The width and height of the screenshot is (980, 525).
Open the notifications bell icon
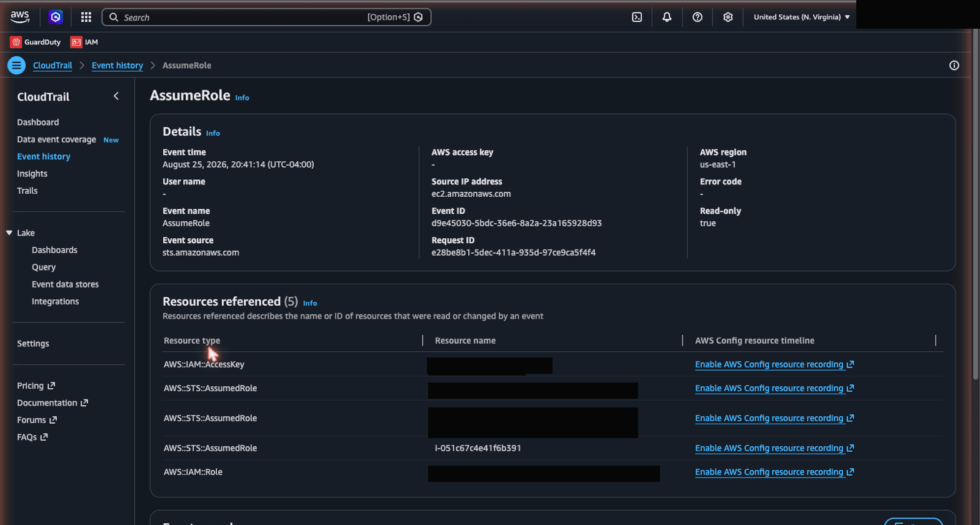[x=667, y=17]
